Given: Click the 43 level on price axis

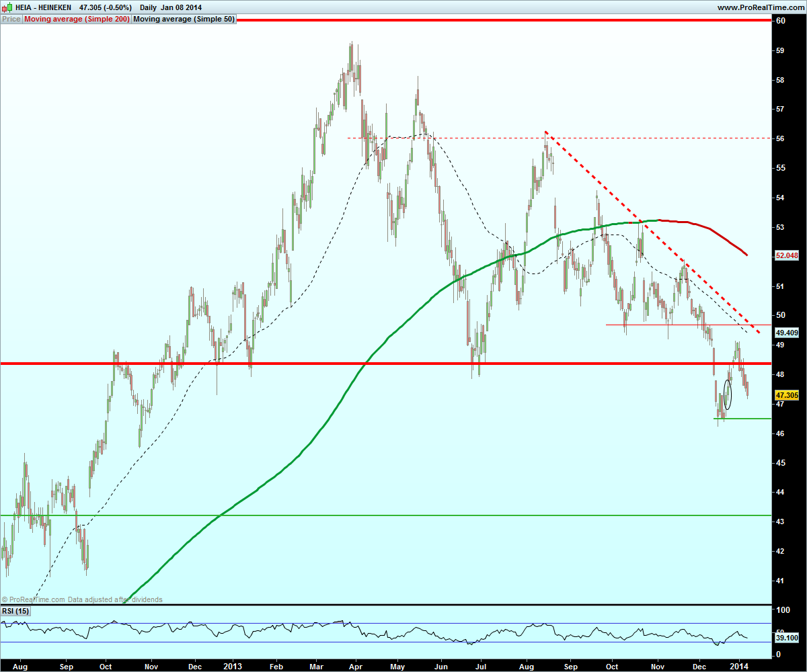Looking at the screenshot, I should coord(780,521).
